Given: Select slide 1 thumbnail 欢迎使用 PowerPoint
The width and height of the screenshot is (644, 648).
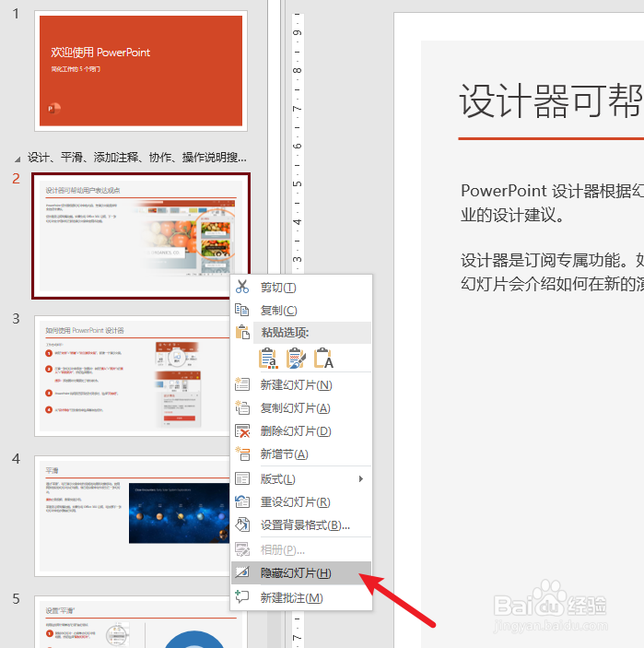Looking at the screenshot, I should coord(141,71).
